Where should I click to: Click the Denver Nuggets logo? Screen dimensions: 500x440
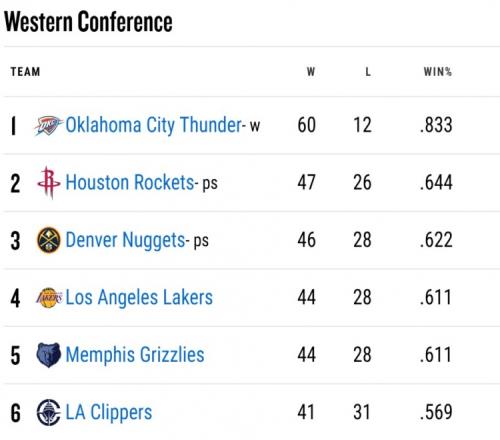(49, 240)
